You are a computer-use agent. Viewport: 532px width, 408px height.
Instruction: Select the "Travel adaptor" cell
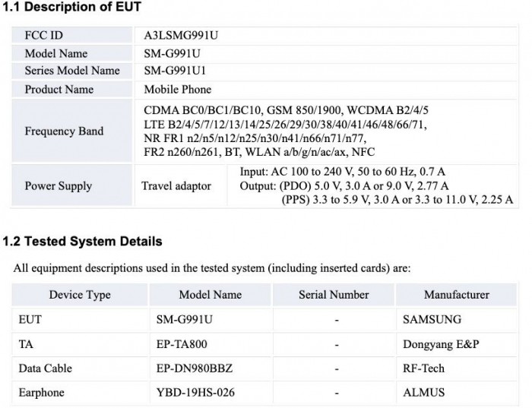[176, 185]
